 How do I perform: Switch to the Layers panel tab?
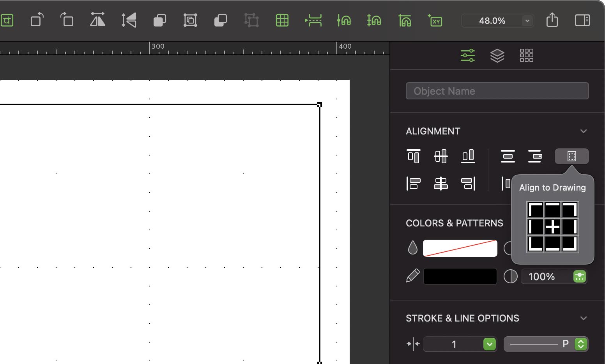(497, 56)
